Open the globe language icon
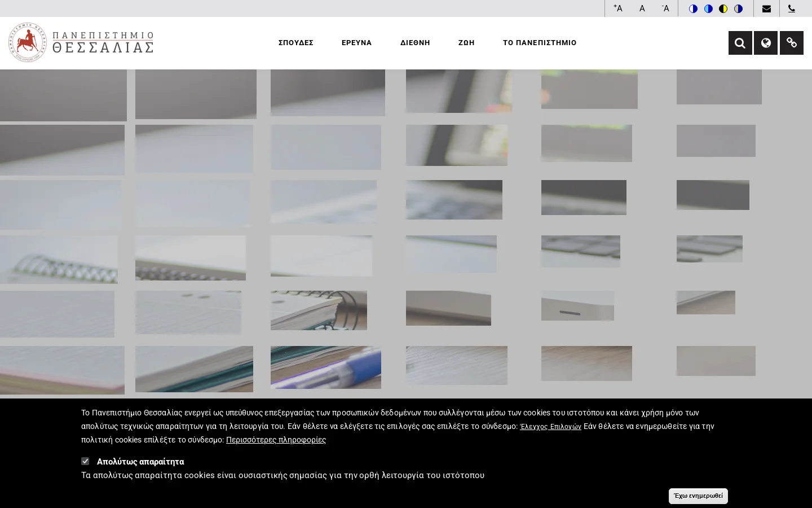812x508 pixels. pos(766,43)
